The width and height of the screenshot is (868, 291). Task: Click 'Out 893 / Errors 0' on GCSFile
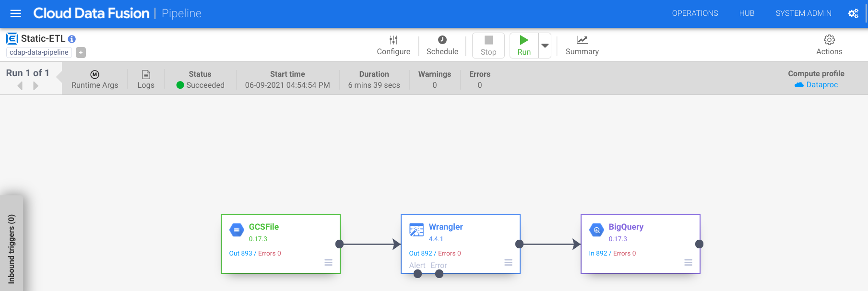[x=255, y=253]
